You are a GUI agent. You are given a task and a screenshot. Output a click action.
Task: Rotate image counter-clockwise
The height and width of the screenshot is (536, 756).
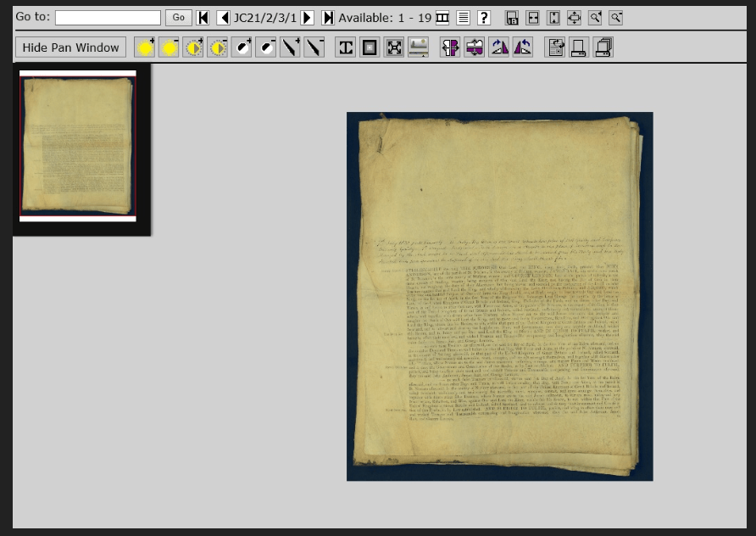tap(523, 47)
